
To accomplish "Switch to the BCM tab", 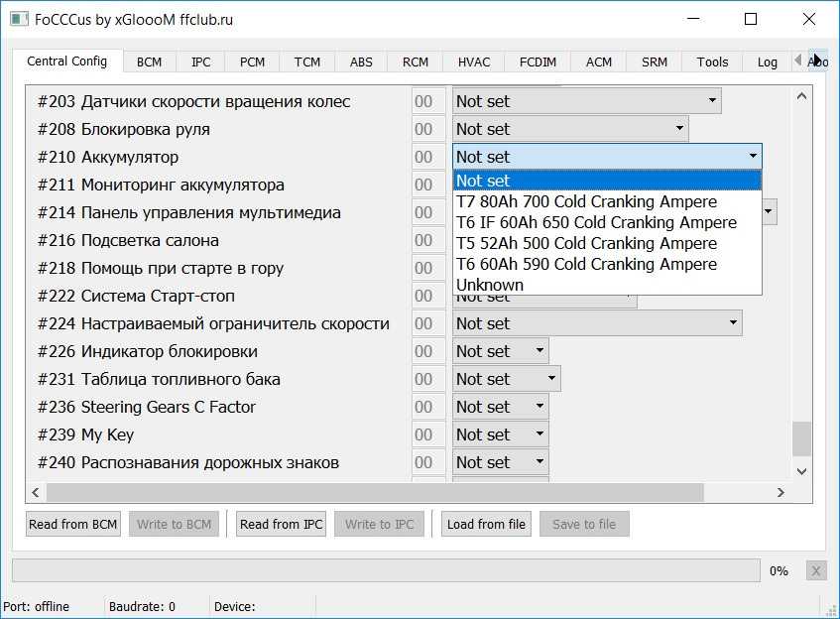I will [x=149, y=62].
